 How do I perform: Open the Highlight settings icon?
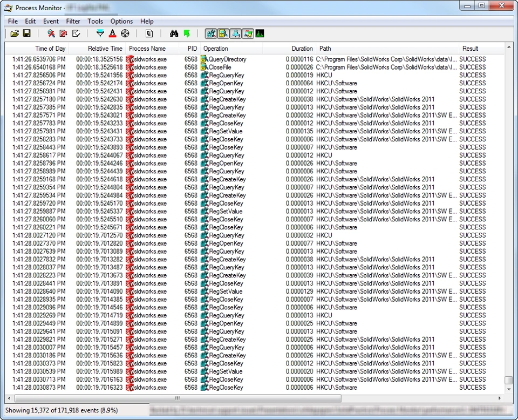(112, 33)
